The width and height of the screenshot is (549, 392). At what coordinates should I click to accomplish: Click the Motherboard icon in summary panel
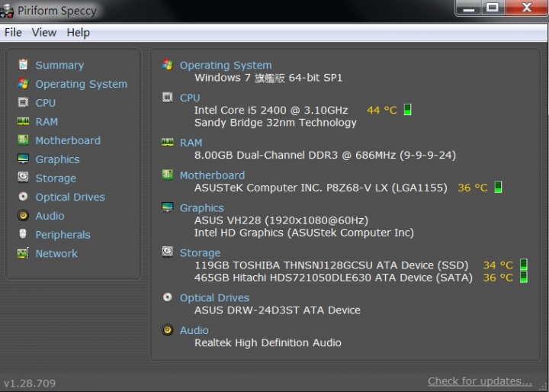coord(167,175)
